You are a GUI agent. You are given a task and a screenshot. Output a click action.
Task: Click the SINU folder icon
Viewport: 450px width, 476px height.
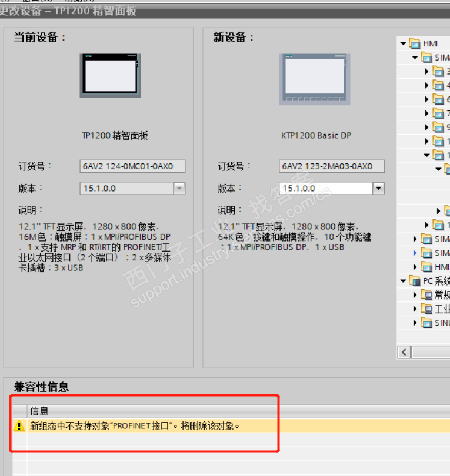pyautogui.click(x=426, y=323)
